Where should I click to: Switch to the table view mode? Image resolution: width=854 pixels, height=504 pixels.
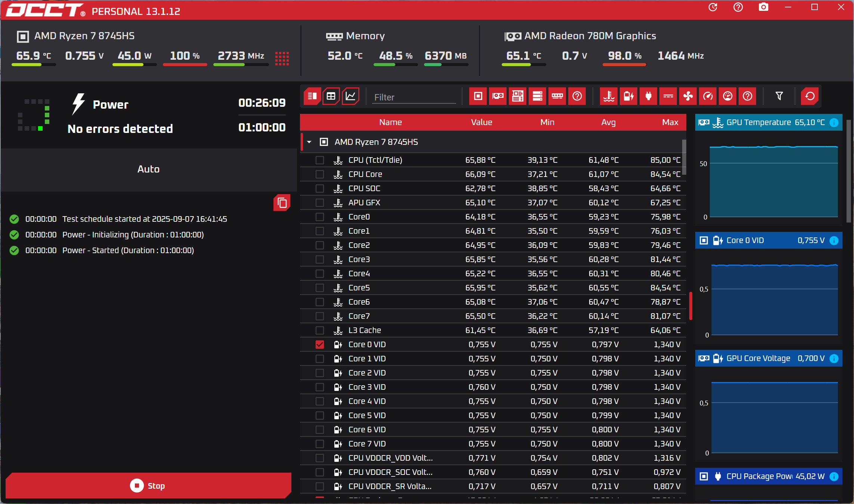pyautogui.click(x=331, y=96)
